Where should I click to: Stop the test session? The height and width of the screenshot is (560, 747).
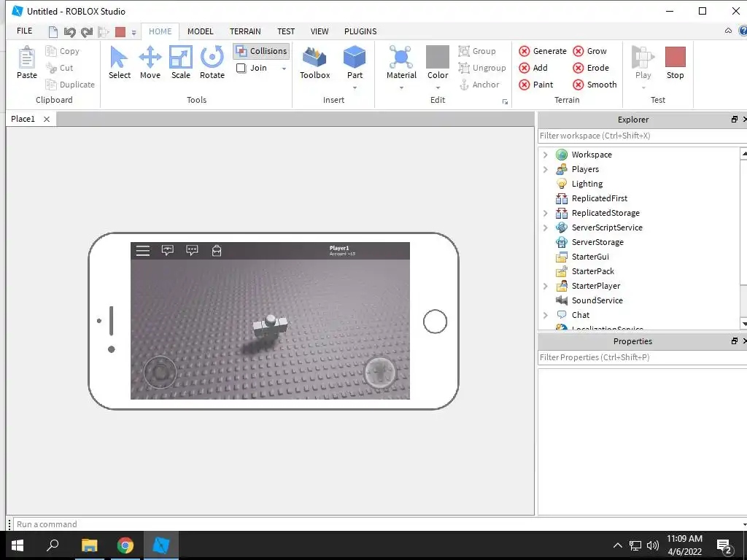point(675,63)
